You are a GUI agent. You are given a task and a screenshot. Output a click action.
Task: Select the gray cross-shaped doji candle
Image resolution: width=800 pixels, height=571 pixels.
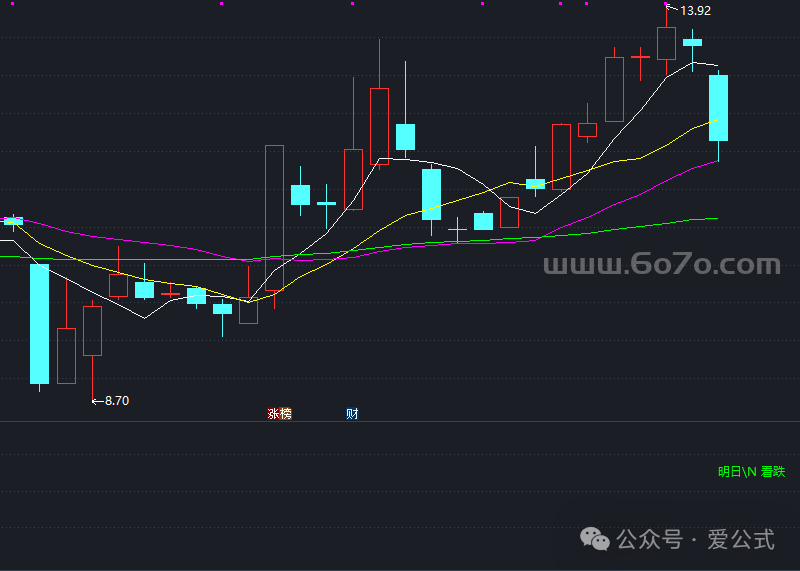pos(457,232)
